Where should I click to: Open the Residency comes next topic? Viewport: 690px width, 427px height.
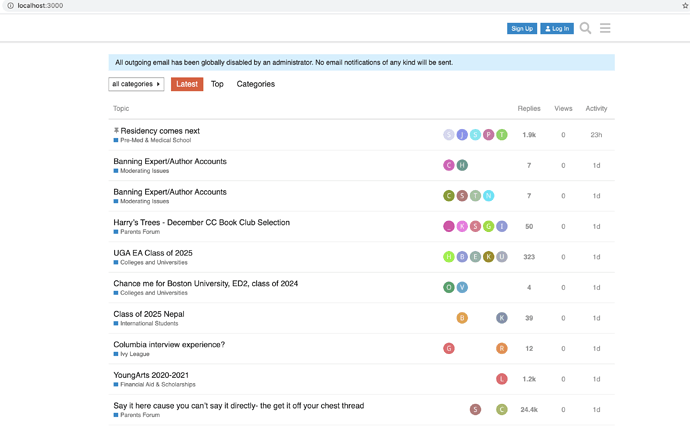[160, 131]
